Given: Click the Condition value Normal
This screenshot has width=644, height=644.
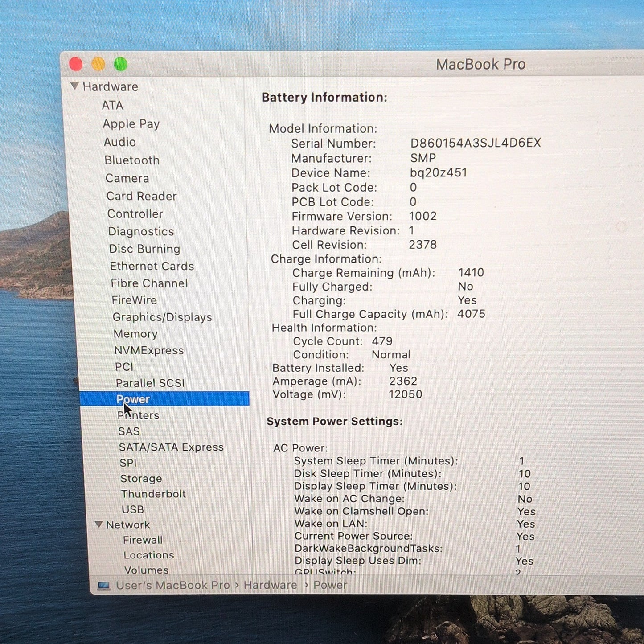Looking at the screenshot, I should click(391, 354).
